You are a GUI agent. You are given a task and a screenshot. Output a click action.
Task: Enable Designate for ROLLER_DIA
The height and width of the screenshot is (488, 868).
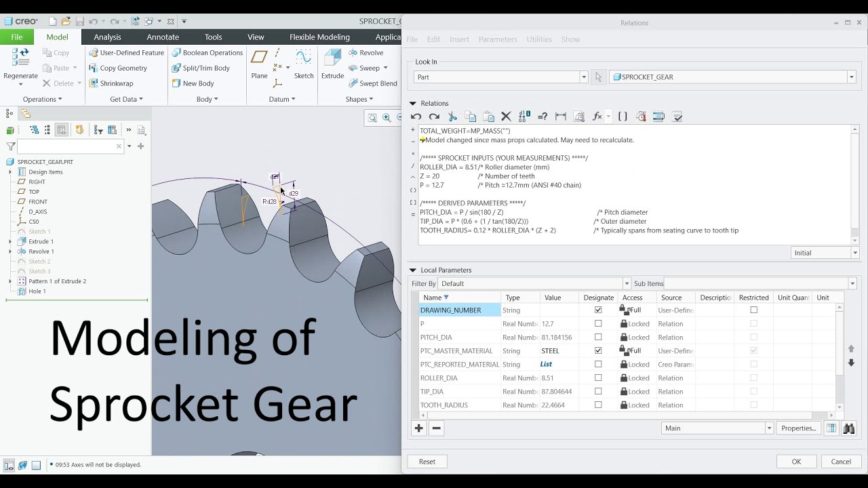pos(598,378)
